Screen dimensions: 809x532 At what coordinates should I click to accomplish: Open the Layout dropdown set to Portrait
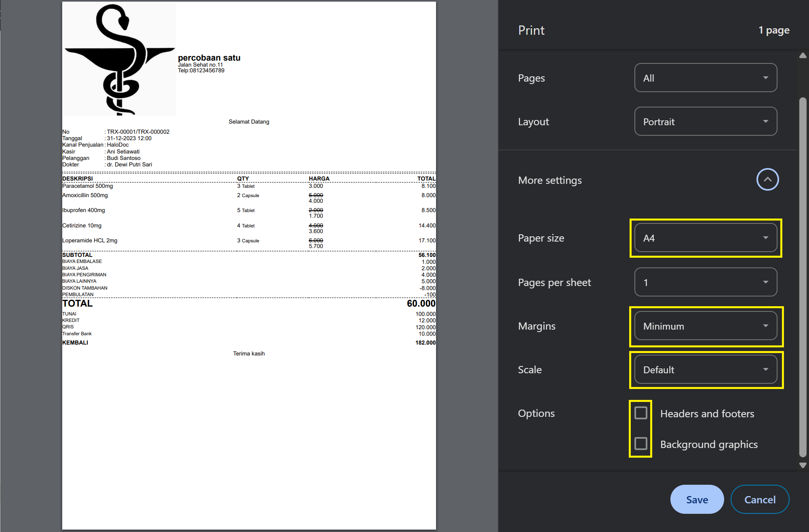pos(706,121)
